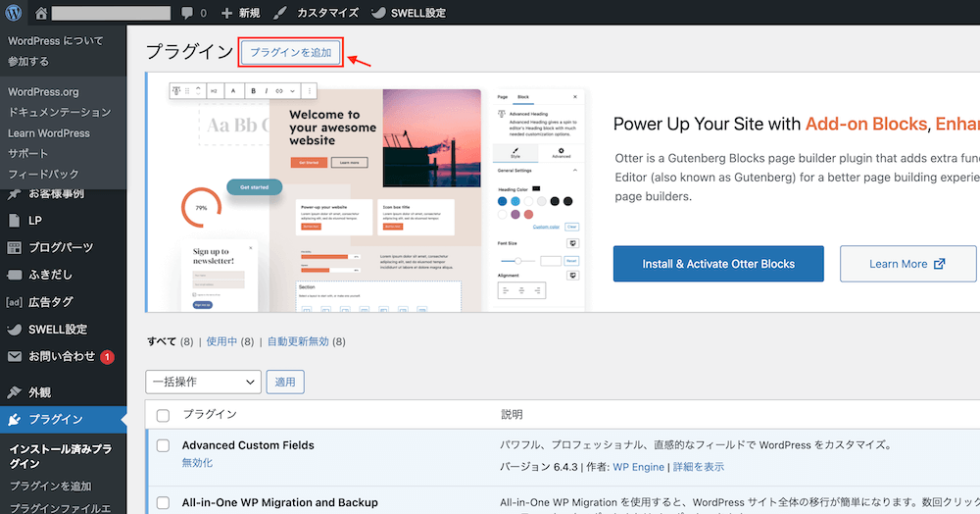Click the ブログパーツ grid icon in sidebar
This screenshot has width=980, height=514.
coord(14,248)
